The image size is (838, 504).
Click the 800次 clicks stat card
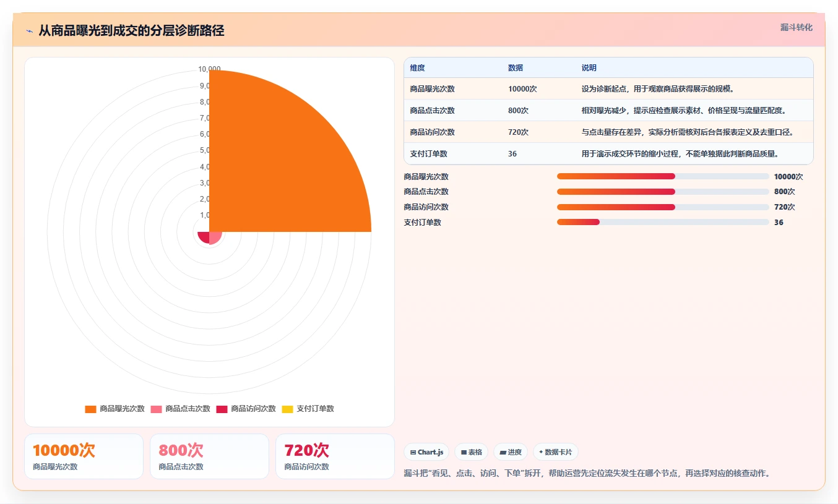pos(209,456)
